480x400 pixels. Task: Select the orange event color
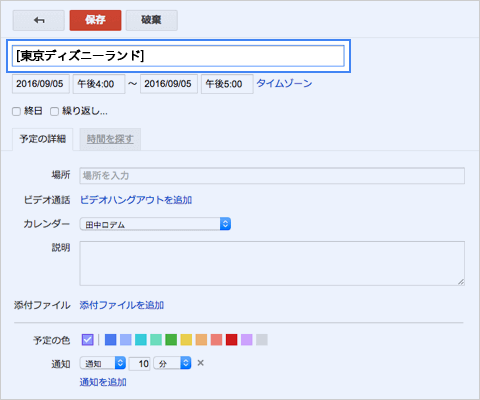[x=201, y=340]
